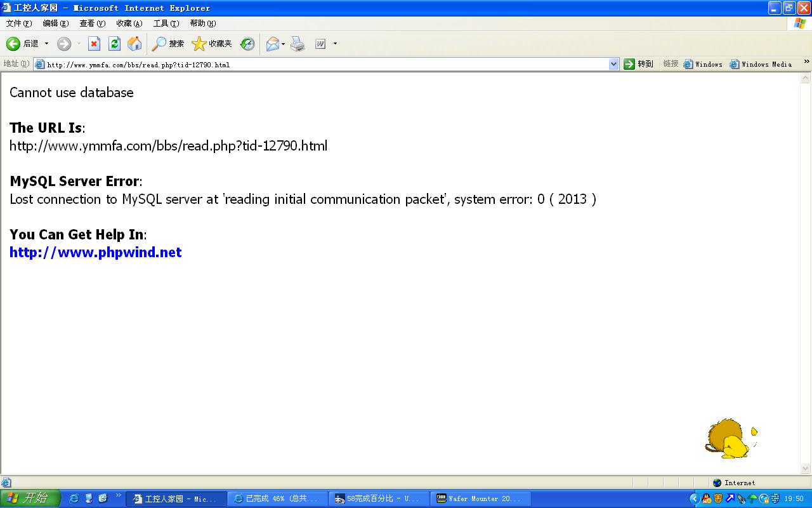Open the Favorites (收藏夹) panel

[212, 44]
